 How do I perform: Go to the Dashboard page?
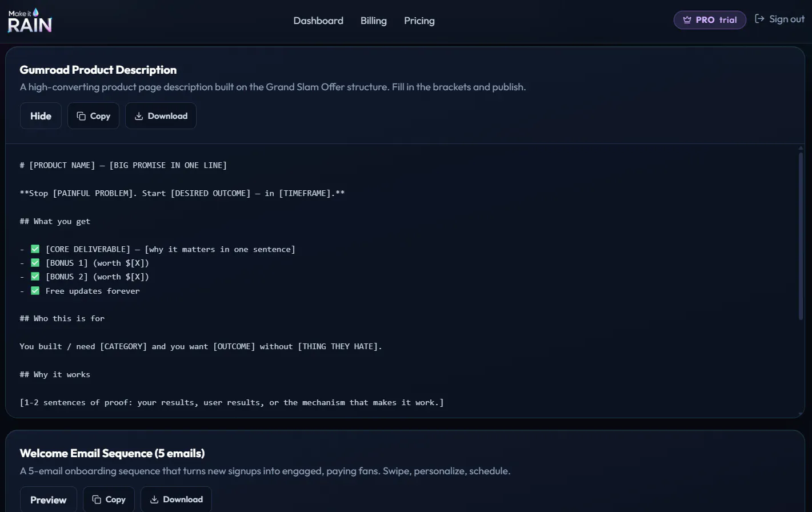(x=318, y=21)
